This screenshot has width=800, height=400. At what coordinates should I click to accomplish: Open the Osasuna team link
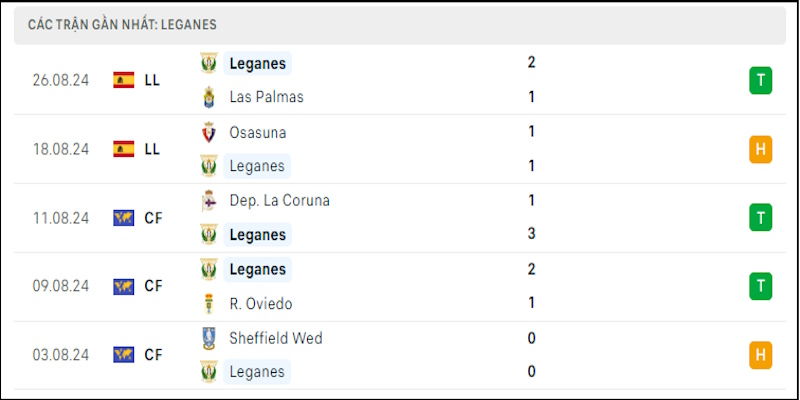pyautogui.click(x=258, y=133)
